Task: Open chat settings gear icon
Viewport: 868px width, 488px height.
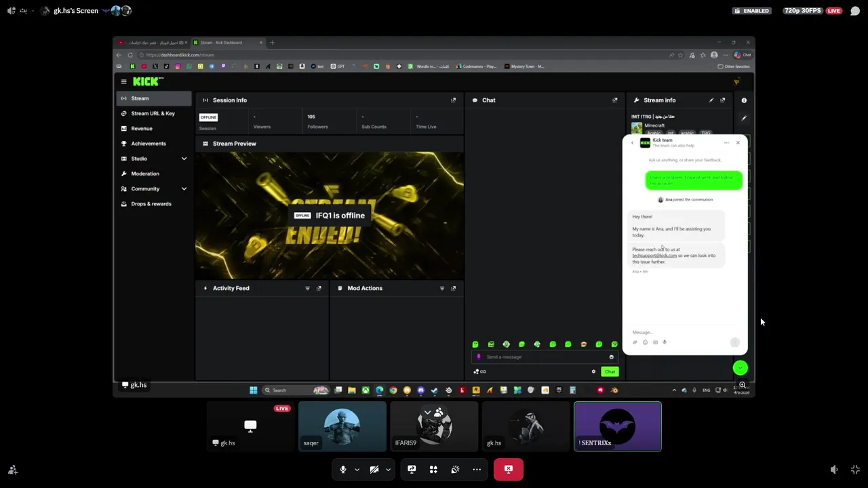Action: tap(593, 371)
